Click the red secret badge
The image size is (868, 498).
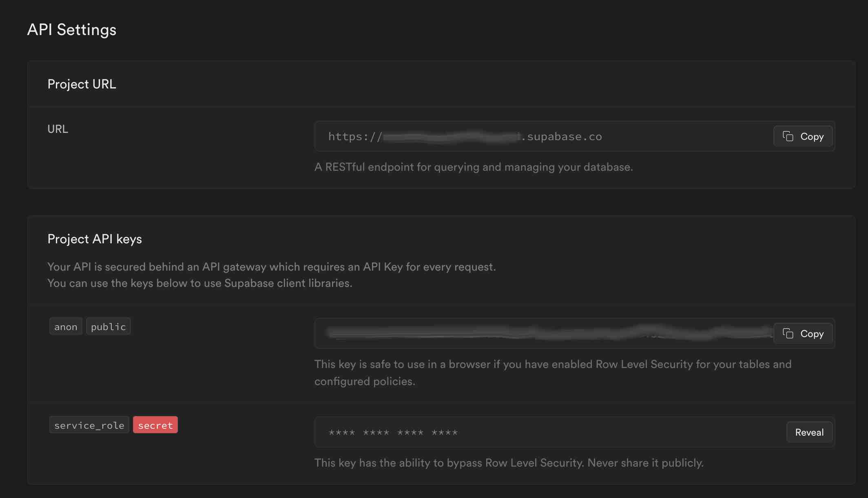155,425
